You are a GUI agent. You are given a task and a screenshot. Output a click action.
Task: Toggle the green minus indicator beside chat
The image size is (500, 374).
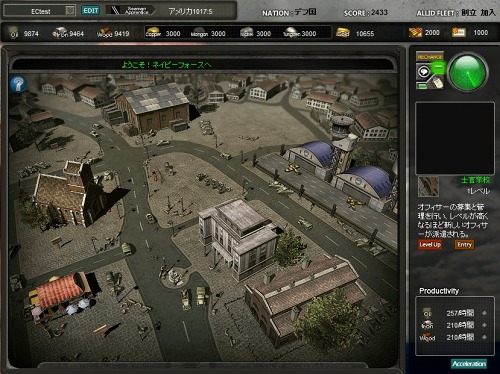pyautogui.click(x=438, y=68)
